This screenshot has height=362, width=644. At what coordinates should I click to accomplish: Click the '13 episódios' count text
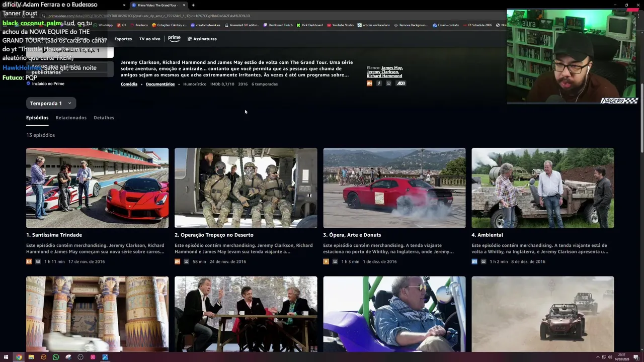(40, 135)
